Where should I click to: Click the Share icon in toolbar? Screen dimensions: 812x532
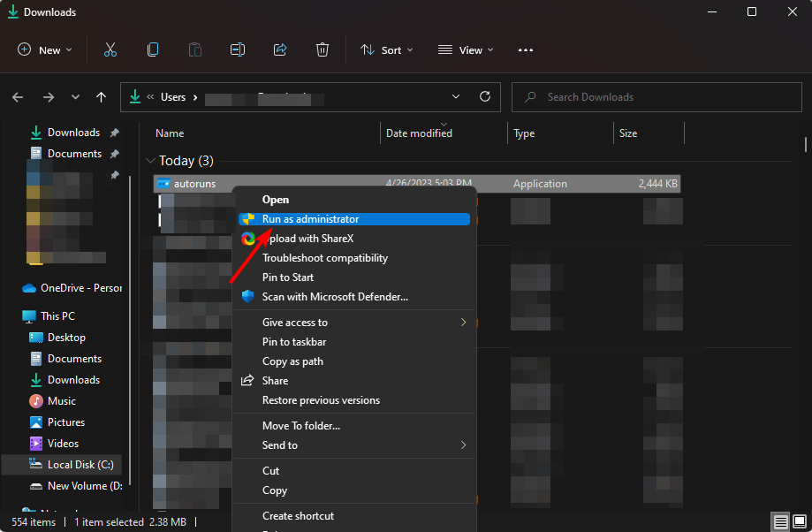point(280,49)
